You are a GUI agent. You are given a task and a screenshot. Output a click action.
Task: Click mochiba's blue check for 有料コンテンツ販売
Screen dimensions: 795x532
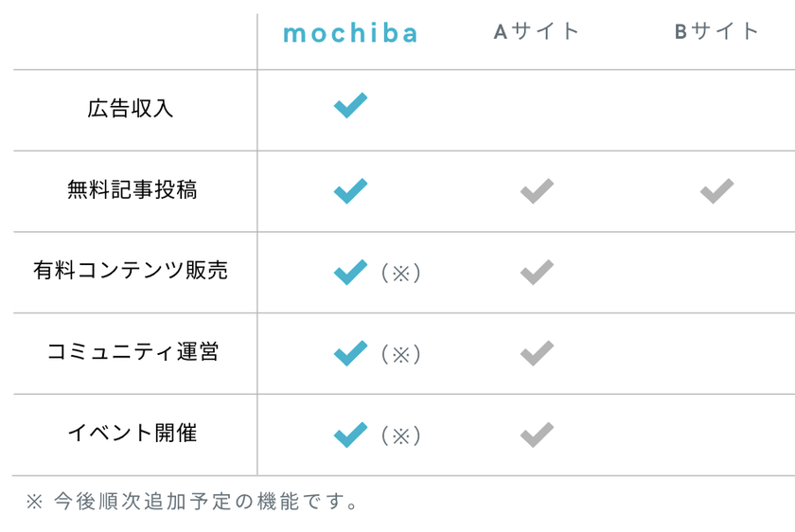350,273
